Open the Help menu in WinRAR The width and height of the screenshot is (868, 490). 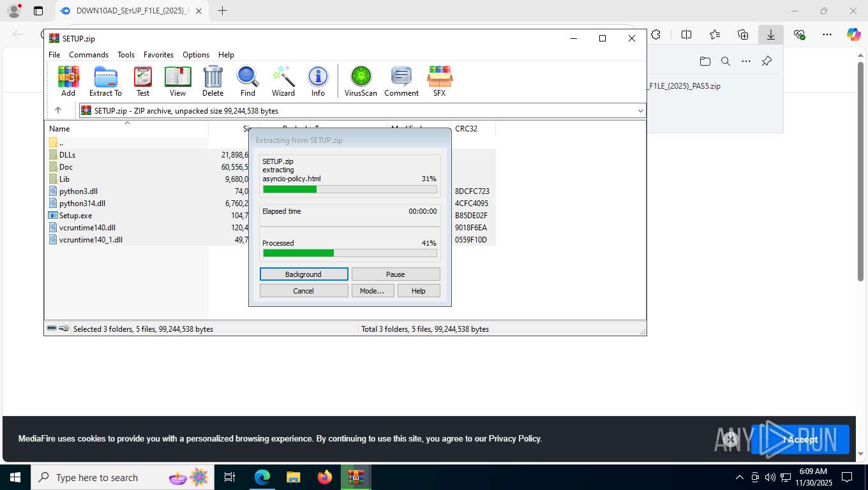point(226,55)
